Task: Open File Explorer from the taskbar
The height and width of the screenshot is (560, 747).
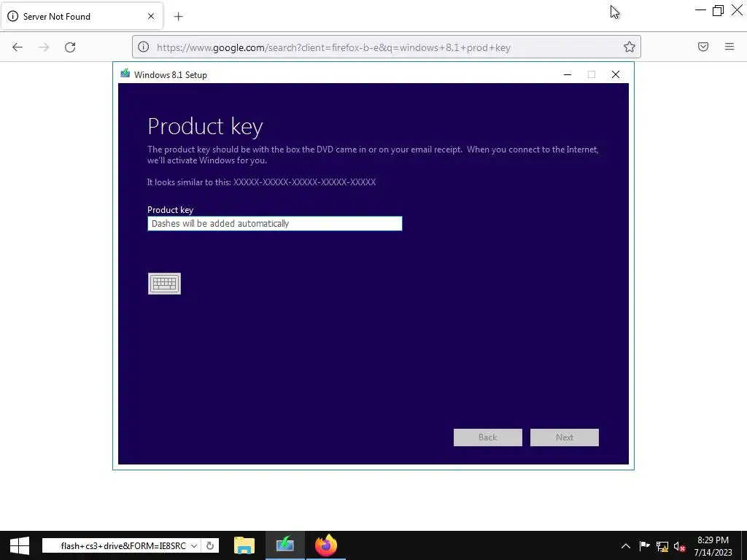Action: 244,545
